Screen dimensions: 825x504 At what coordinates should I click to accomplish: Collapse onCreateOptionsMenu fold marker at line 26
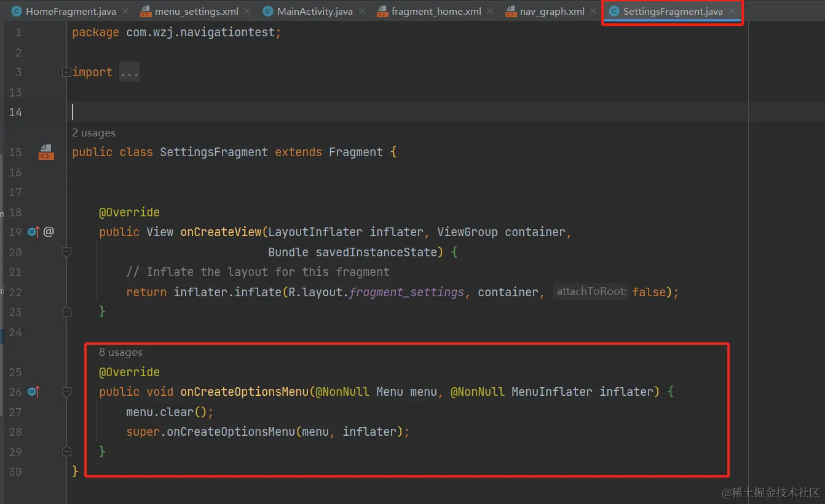point(66,392)
